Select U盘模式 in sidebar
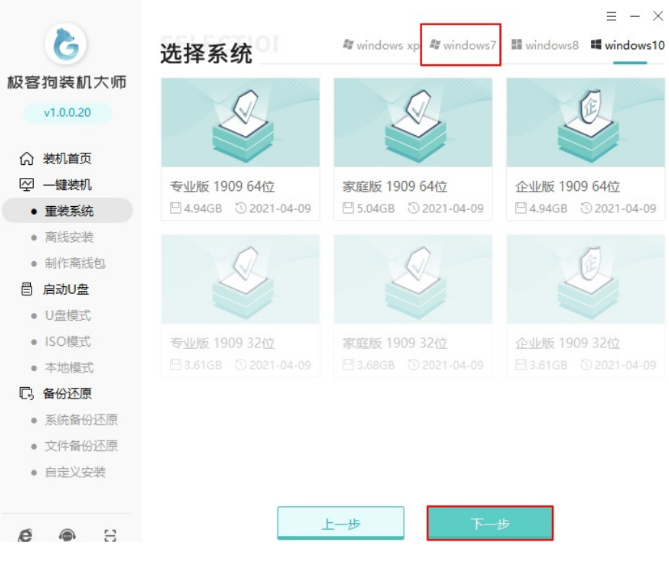 (68, 315)
